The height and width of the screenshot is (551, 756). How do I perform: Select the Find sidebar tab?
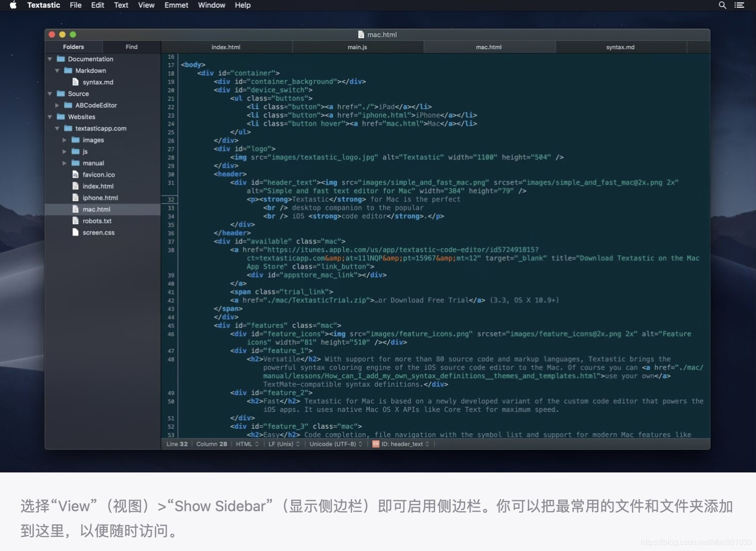132,47
